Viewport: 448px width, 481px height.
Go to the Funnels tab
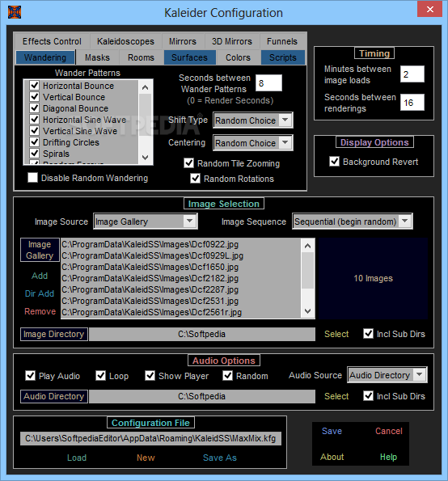click(282, 41)
